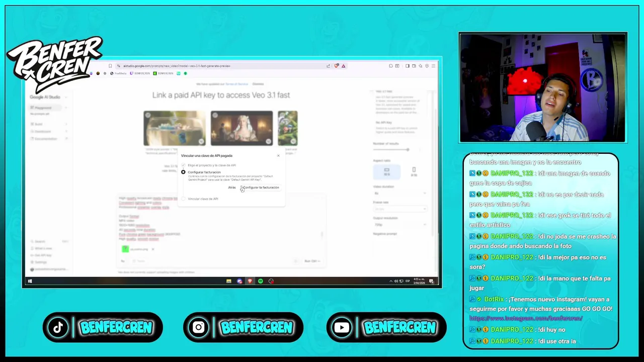Remove the attached png file chip
This screenshot has width=644, height=362.
pos(152,249)
